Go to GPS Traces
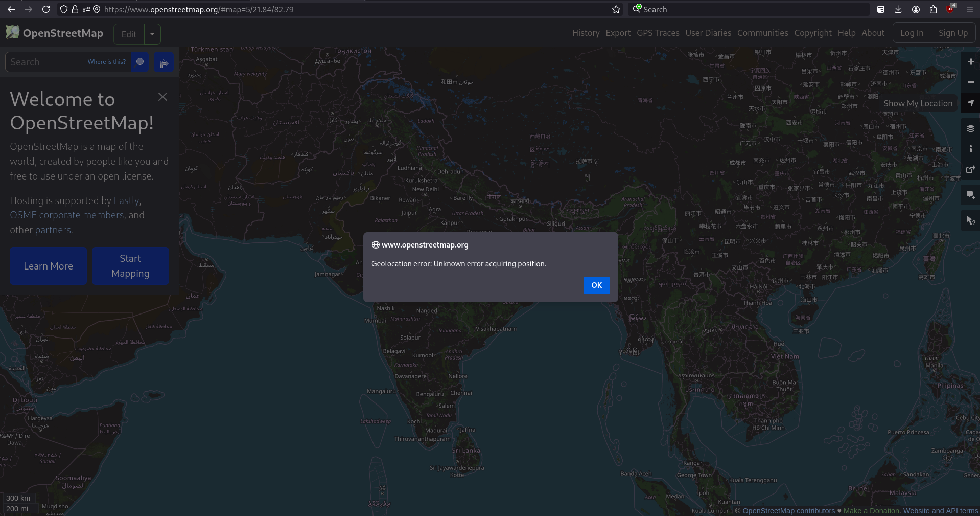This screenshot has width=980, height=516. (658, 33)
